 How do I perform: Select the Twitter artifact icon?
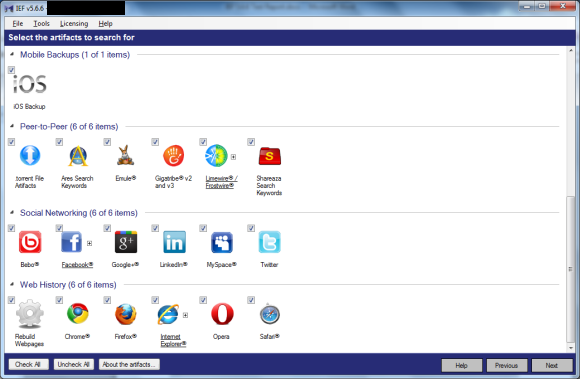[x=270, y=242]
